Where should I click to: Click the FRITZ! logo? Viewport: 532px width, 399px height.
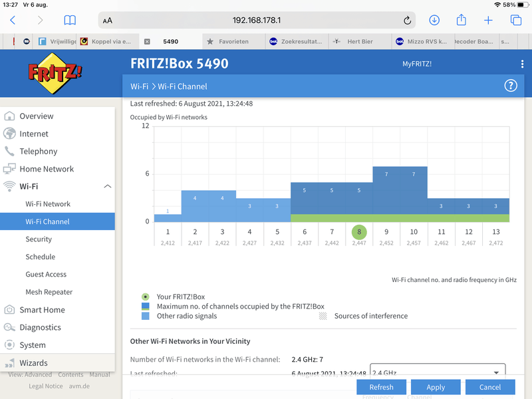(x=55, y=73)
